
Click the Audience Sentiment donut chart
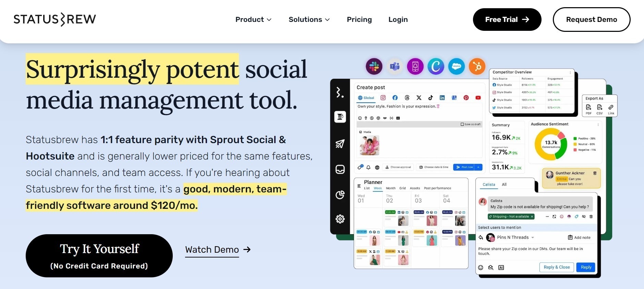pos(551,144)
